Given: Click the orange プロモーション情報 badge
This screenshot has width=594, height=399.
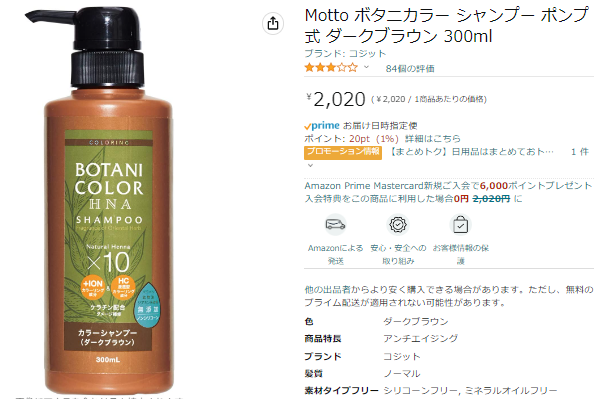Looking at the screenshot, I should [x=343, y=152].
